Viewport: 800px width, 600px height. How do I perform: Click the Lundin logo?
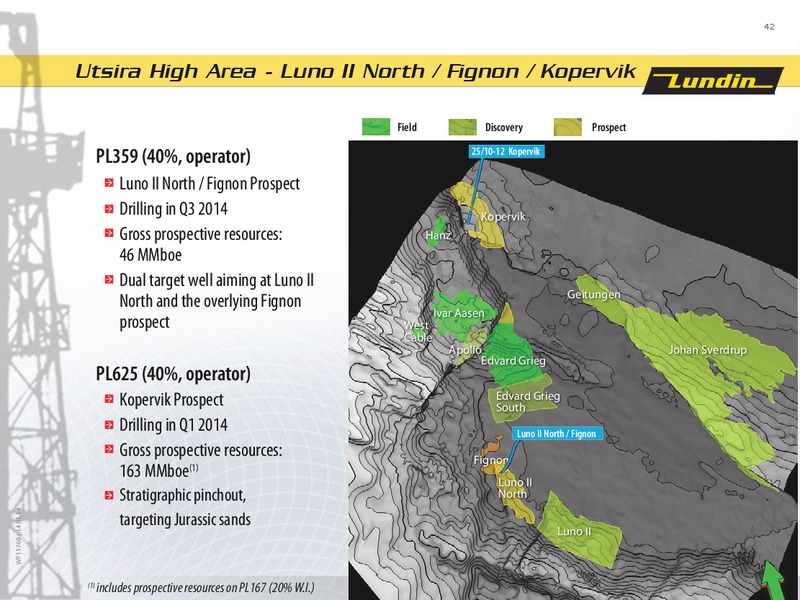(x=712, y=81)
